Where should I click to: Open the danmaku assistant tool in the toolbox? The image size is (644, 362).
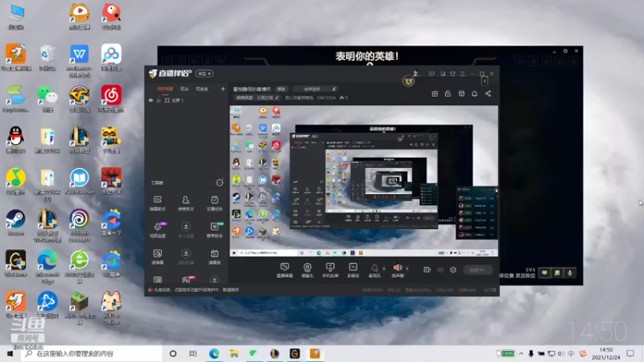157,204
